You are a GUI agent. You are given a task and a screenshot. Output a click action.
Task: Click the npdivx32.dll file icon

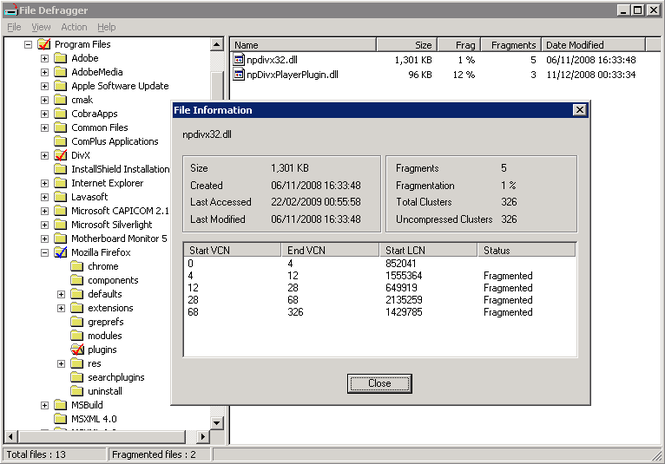[x=239, y=59]
